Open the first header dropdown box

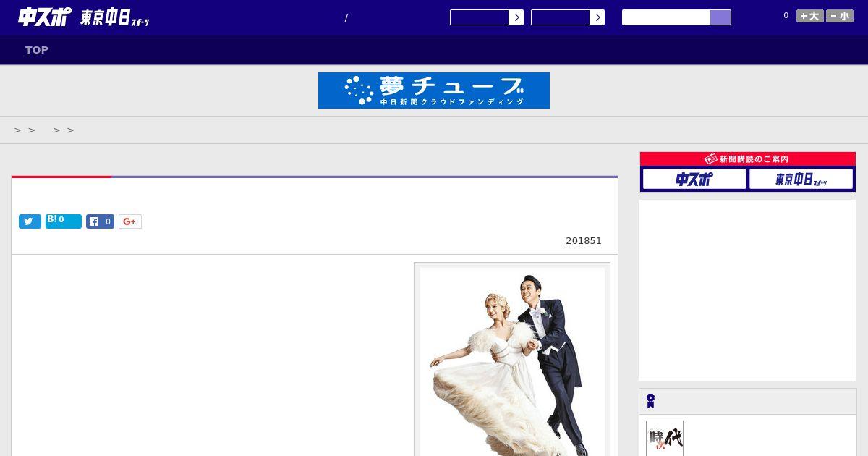(x=480, y=17)
